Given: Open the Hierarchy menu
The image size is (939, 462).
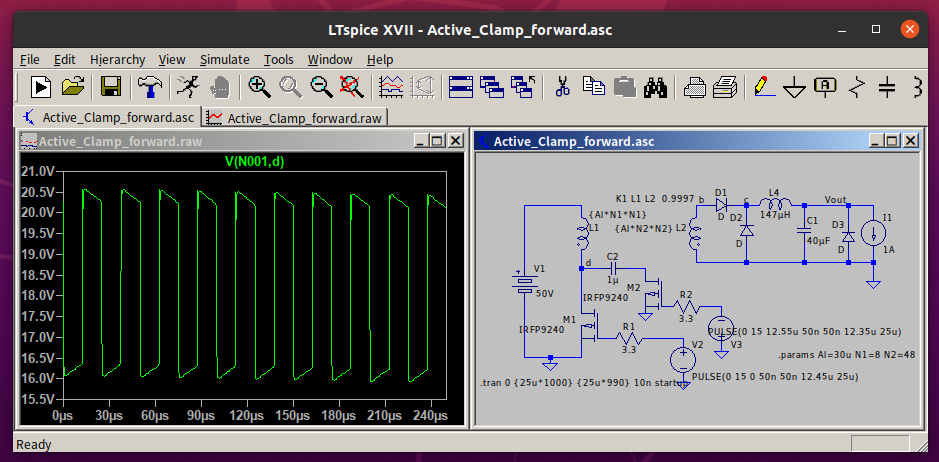Looking at the screenshot, I should [x=117, y=60].
